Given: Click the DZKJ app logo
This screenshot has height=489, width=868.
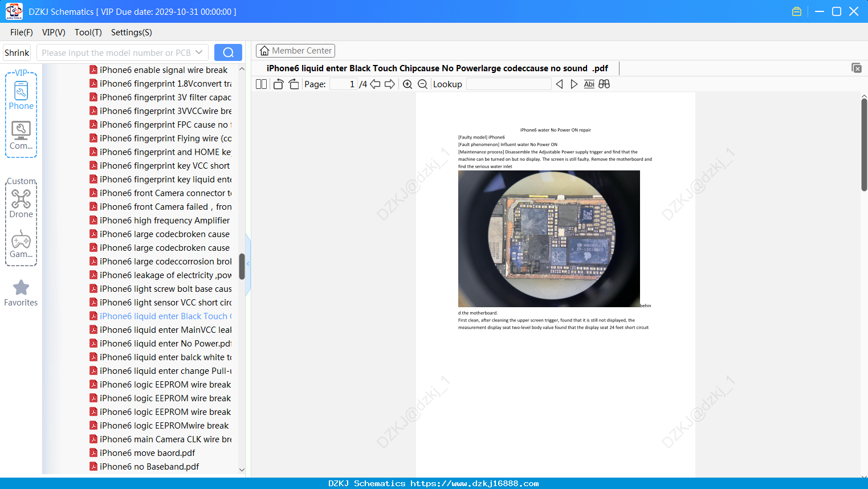Looking at the screenshot, I should (14, 11).
